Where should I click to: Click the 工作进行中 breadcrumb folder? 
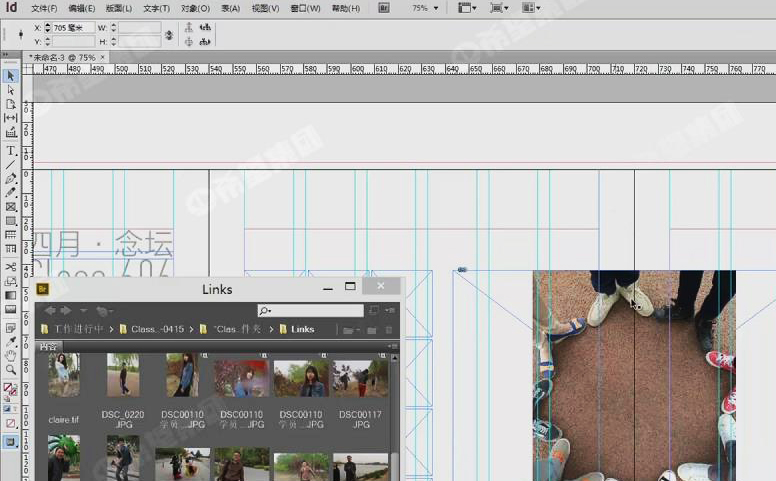[x=78, y=329]
